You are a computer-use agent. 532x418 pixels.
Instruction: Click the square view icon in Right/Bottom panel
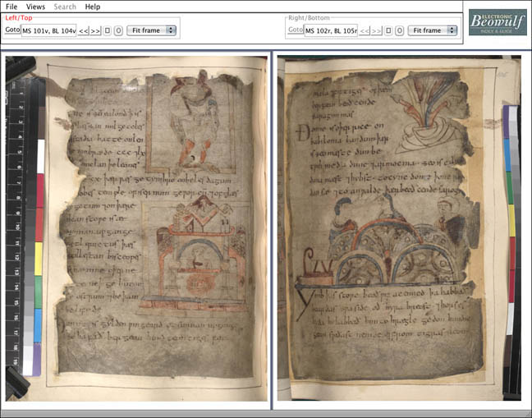pyautogui.click(x=389, y=30)
